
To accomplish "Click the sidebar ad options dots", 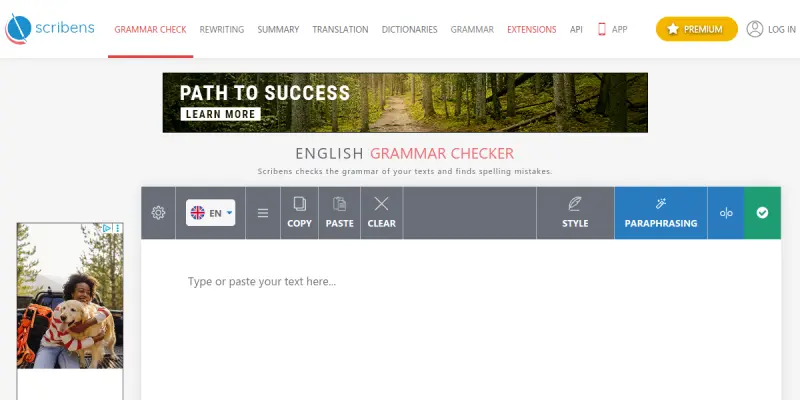I will (118, 228).
